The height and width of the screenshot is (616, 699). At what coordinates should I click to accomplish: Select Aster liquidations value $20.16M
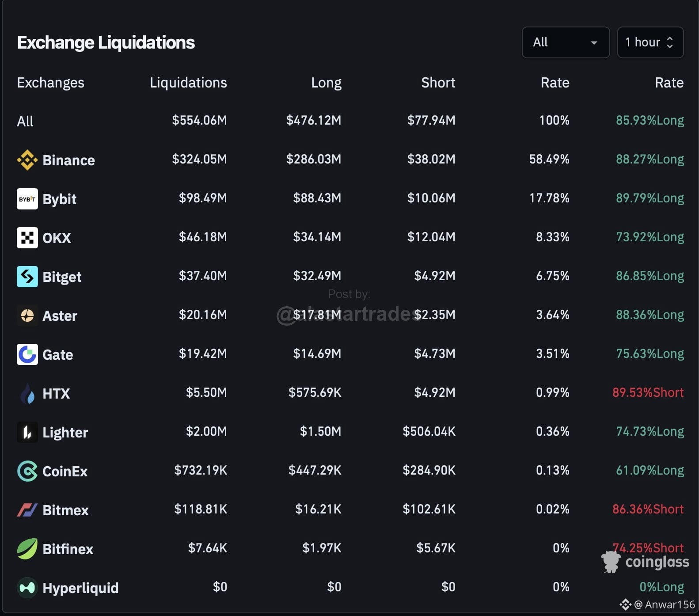[x=203, y=315]
